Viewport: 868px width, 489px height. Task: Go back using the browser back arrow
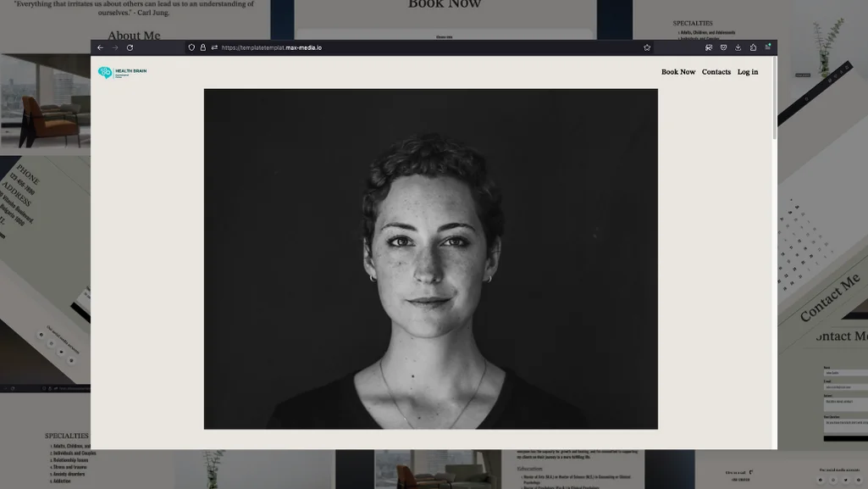tap(100, 47)
